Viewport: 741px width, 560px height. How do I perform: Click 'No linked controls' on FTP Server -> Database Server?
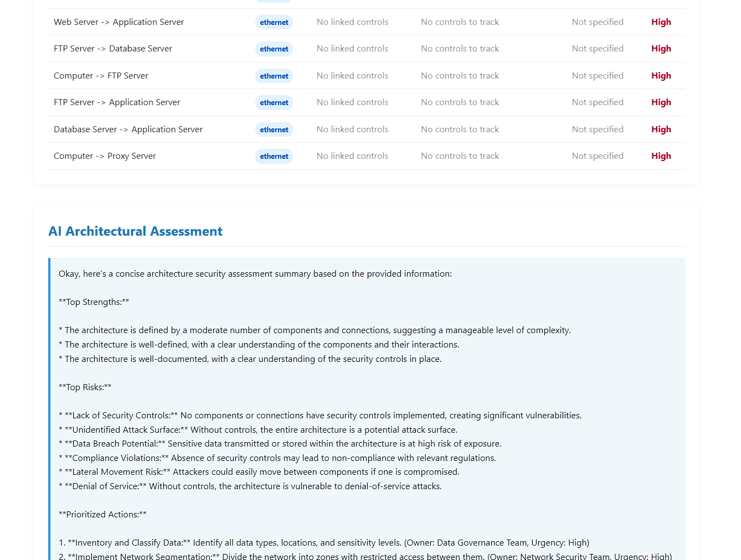pos(352,48)
